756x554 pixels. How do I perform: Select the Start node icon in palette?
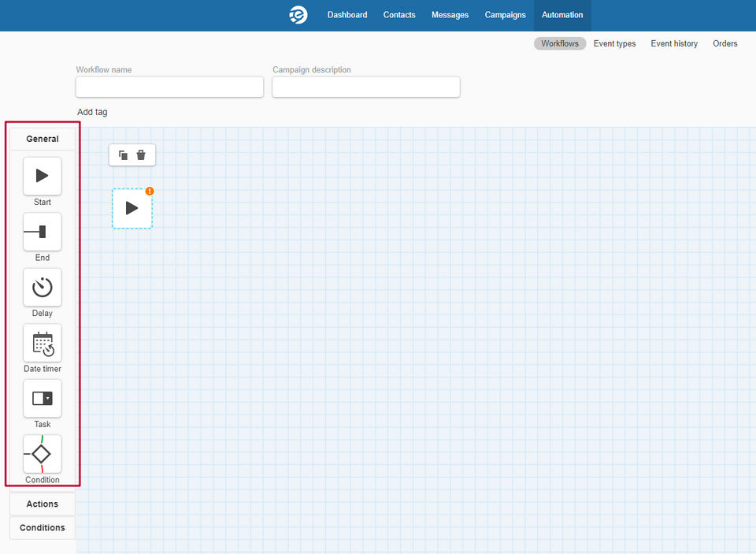pos(43,176)
